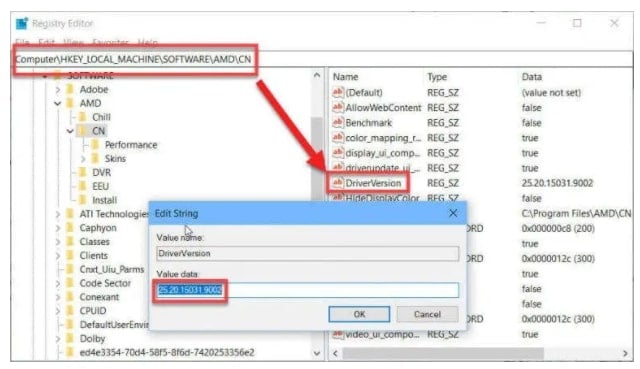Click the Caphyon folder icon
Image resolution: width=640 pixels, height=369 pixels.
click(x=70, y=228)
